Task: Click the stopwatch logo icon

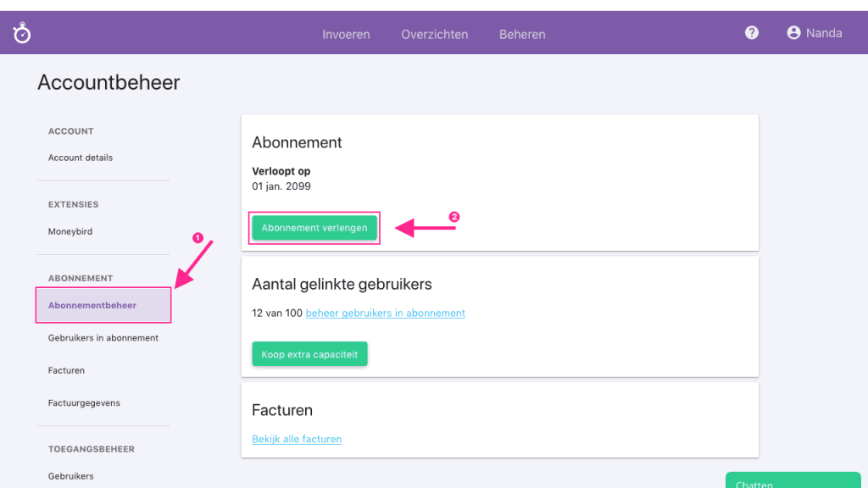Action: [x=21, y=33]
